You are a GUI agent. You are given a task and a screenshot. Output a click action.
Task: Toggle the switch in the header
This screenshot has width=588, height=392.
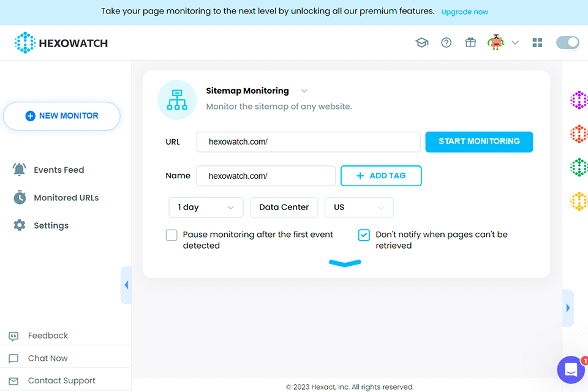point(568,42)
